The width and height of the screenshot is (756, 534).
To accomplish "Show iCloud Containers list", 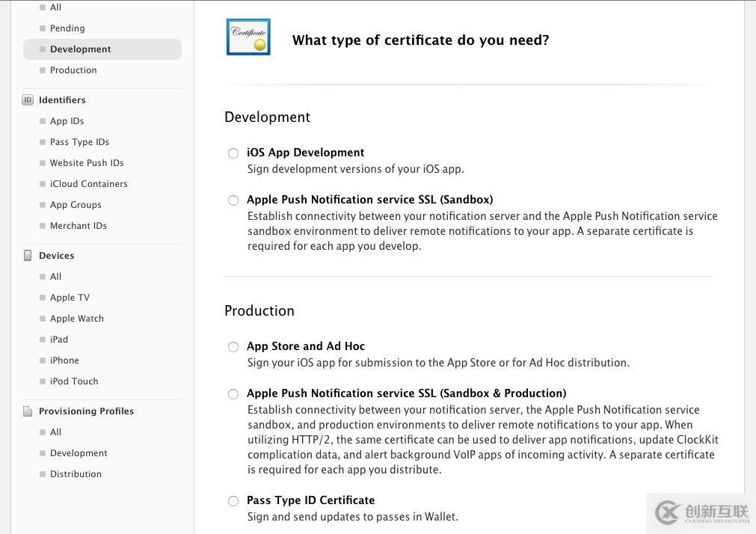I will pyautogui.click(x=88, y=184).
